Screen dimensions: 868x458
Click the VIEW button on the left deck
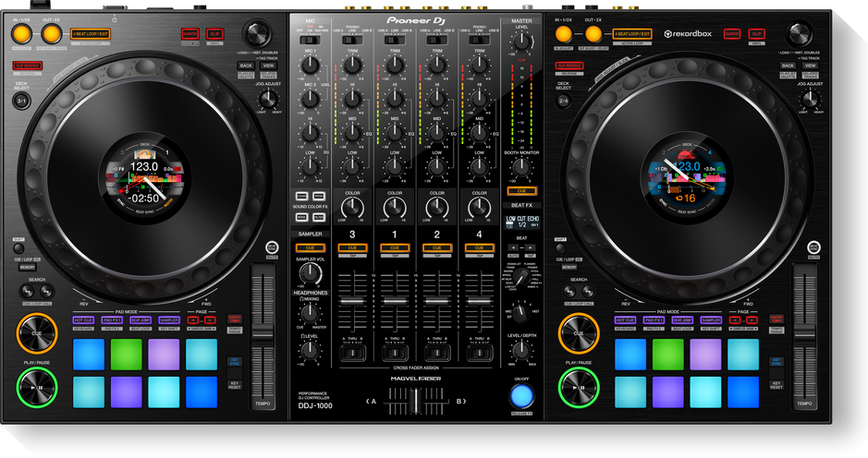(x=268, y=66)
